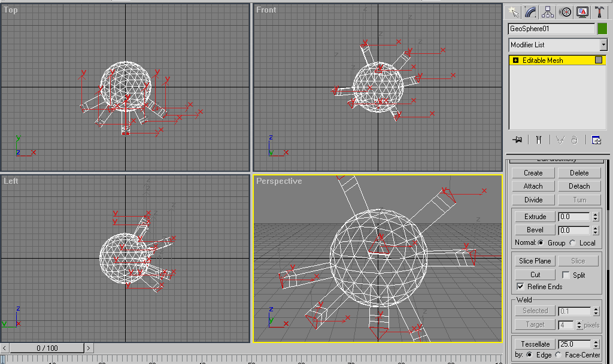Activate the Extrude button

pos(535,217)
